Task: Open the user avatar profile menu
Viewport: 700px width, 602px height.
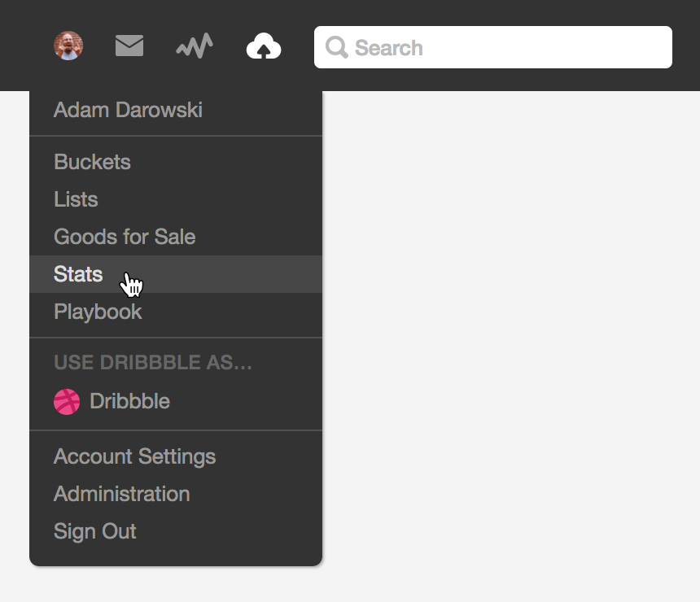Action: (x=68, y=46)
